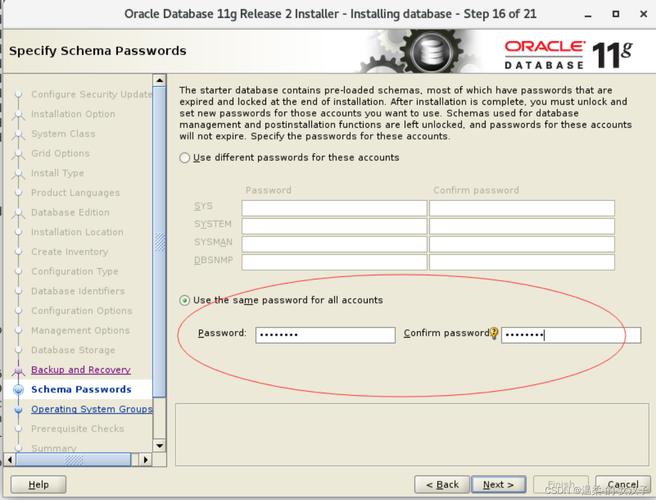The height and width of the screenshot is (500, 656).
Task: Click the Password field for all accounts
Action: click(325, 335)
